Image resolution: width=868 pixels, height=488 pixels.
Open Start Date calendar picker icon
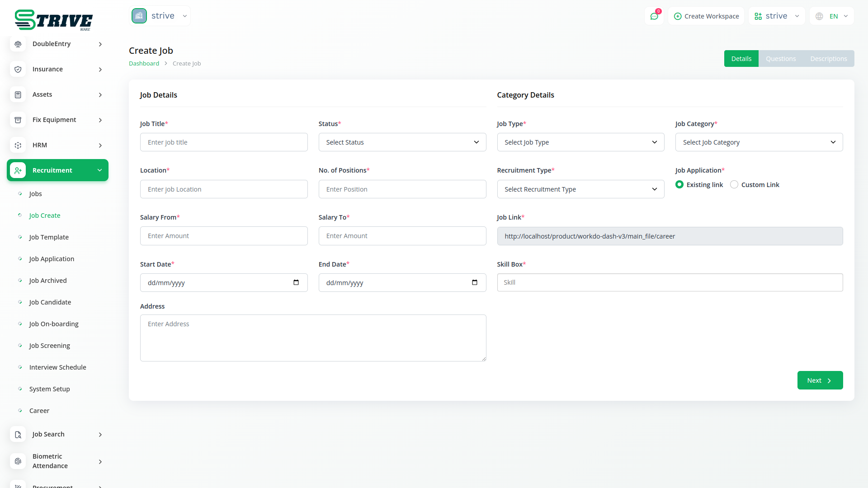(296, 282)
